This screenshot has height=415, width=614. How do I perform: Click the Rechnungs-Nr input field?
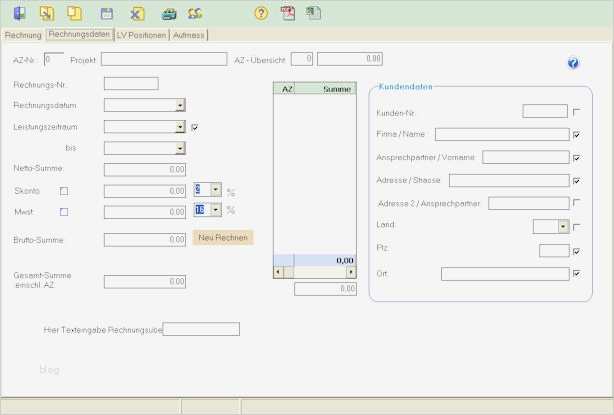tap(131, 84)
